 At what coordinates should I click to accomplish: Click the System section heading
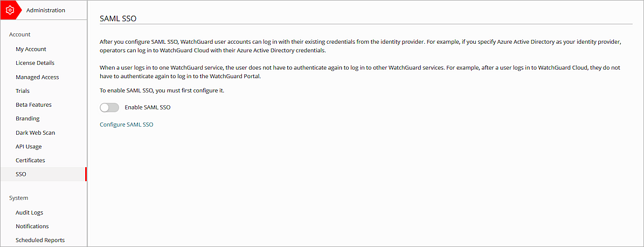pyautogui.click(x=19, y=198)
